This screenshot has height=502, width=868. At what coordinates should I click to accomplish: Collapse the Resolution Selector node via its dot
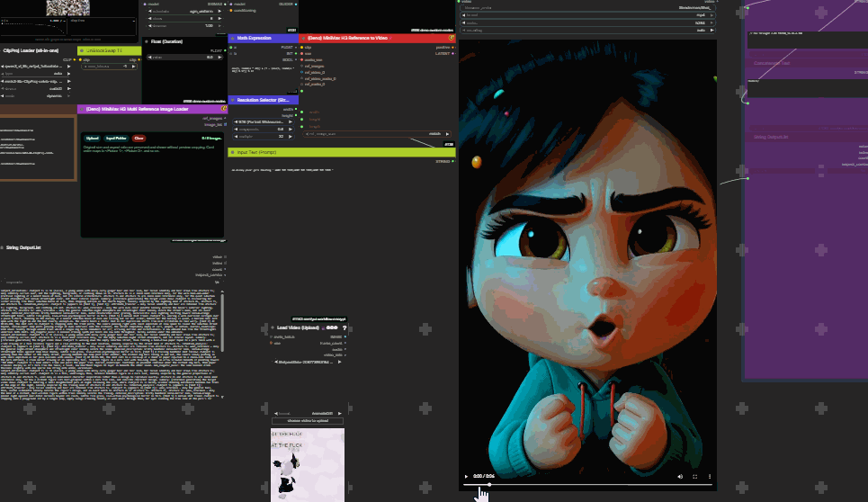(232, 100)
